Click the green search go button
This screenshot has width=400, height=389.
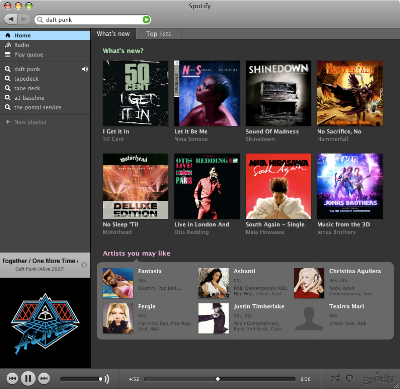[x=146, y=20]
